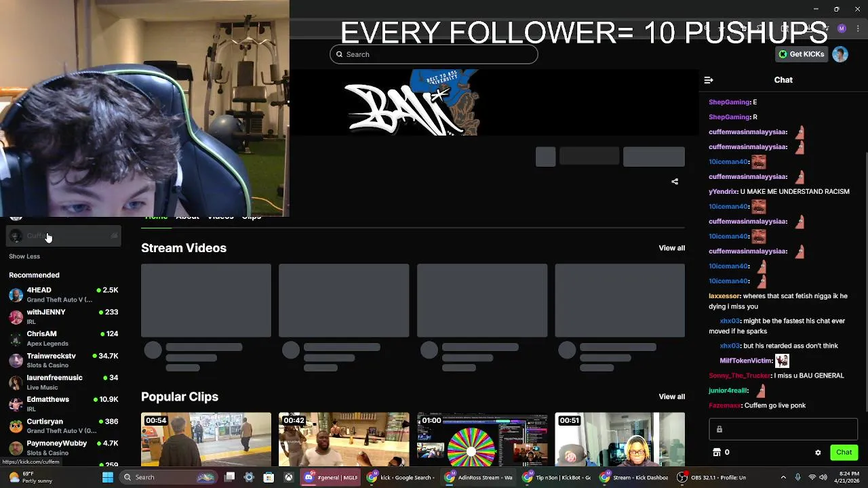Click the MilfTokenVictim chat emote
The height and width of the screenshot is (488, 868).
point(783,361)
